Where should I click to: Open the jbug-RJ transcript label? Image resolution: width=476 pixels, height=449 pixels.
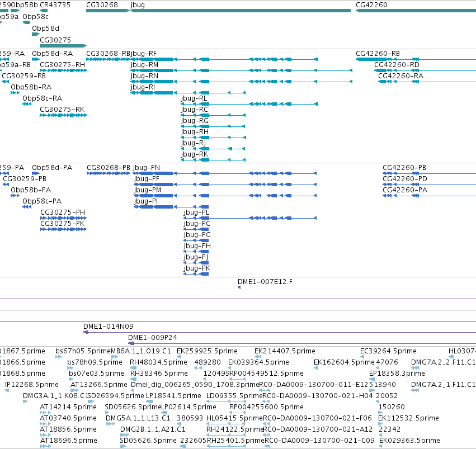tap(194, 144)
